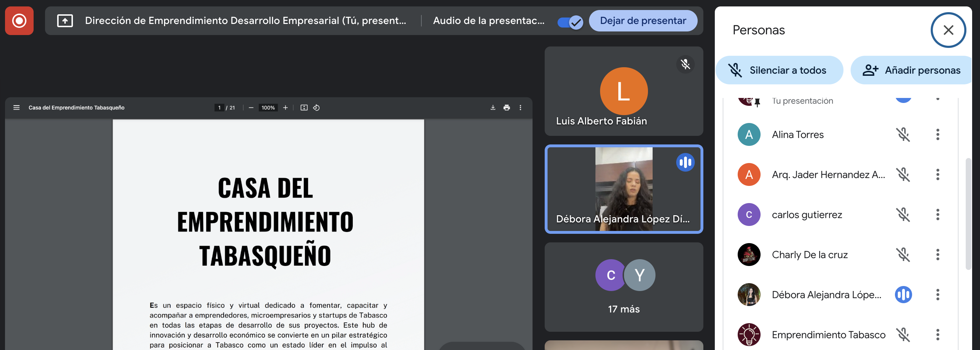The width and height of the screenshot is (980, 350).
Task: Zoom out the PDF with minus icon
Action: [251, 108]
